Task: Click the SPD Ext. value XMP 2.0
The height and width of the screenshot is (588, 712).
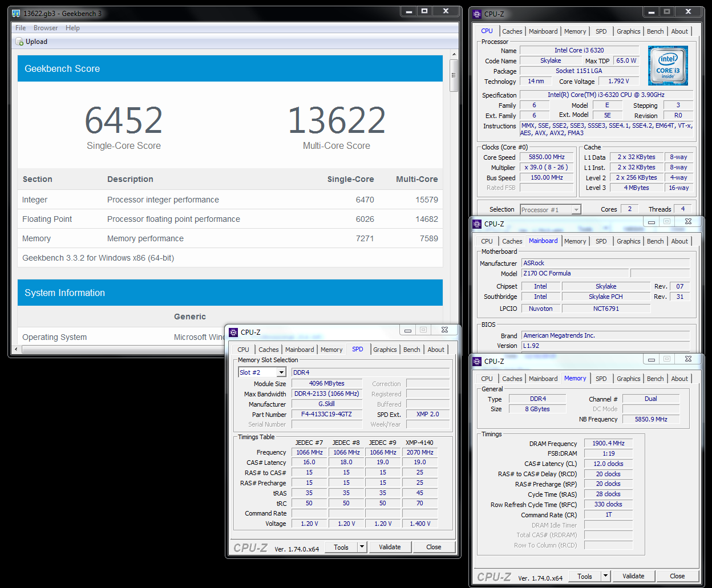Action: (x=428, y=415)
